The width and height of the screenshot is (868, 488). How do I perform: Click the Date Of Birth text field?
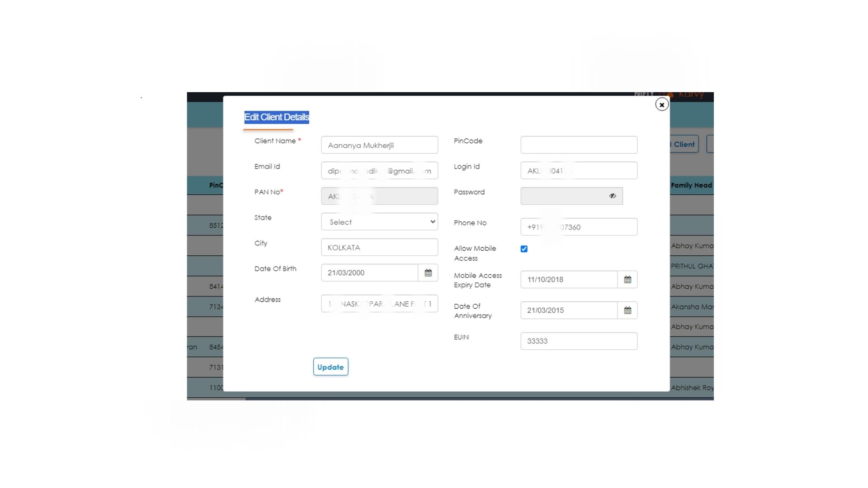pos(370,273)
